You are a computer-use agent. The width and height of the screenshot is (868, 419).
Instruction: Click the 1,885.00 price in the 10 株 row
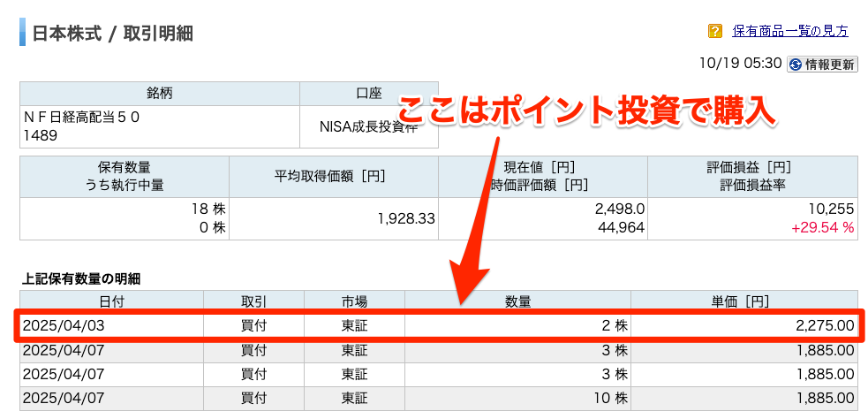(x=826, y=398)
